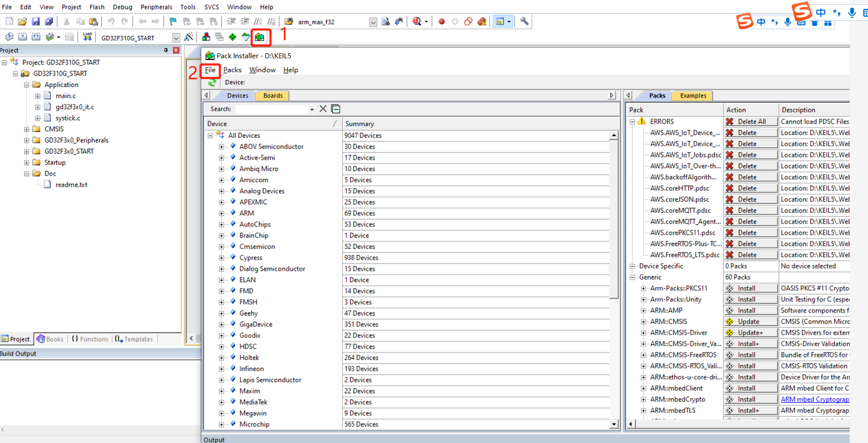Switch to the Templates tab
The image size is (868, 443).
(134, 339)
